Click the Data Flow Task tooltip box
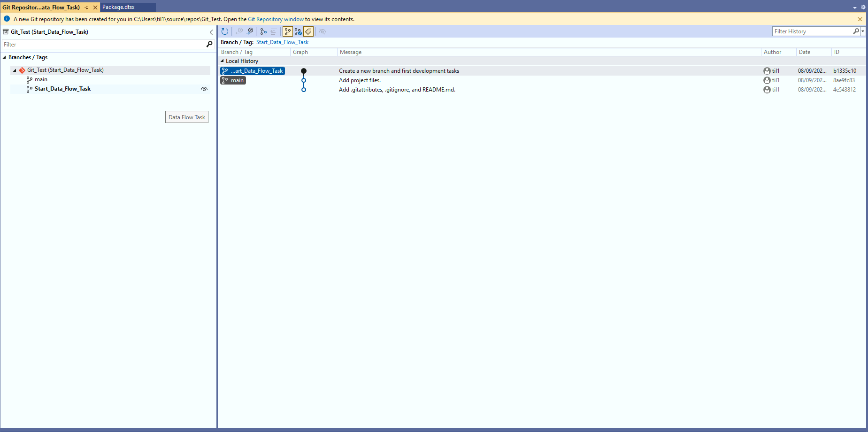 click(187, 117)
